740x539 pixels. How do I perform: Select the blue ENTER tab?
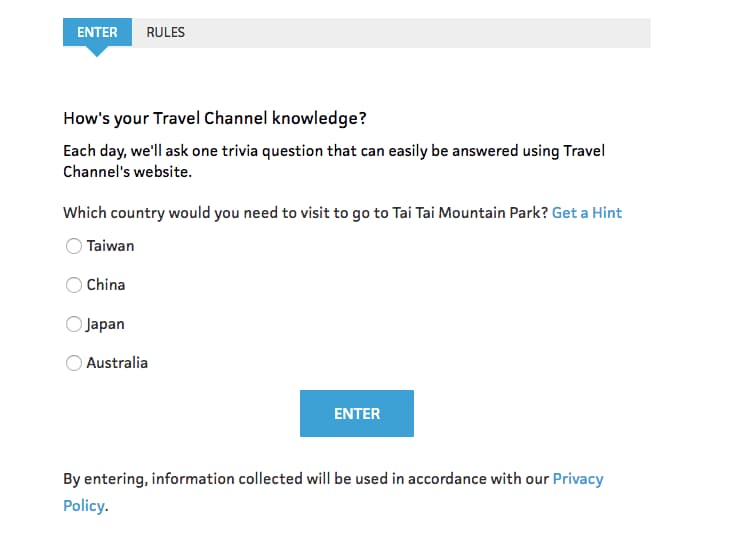click(x=97, y=32)
